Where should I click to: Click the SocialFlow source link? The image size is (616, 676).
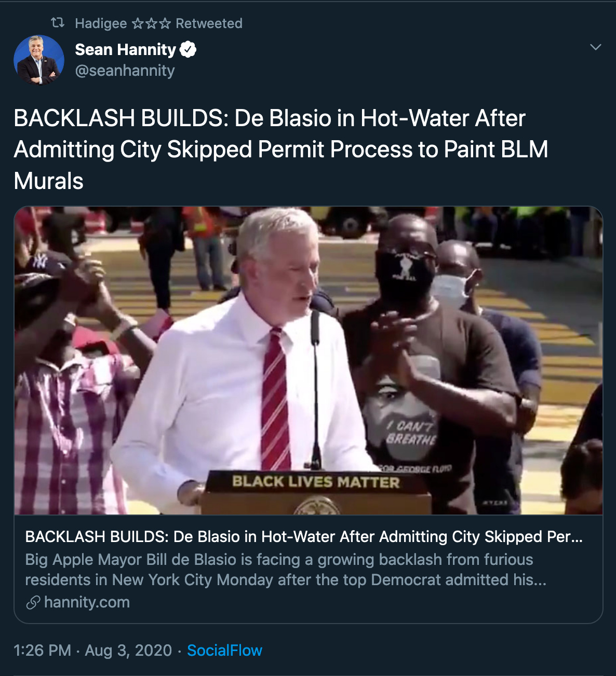click(x=224, y=651)
